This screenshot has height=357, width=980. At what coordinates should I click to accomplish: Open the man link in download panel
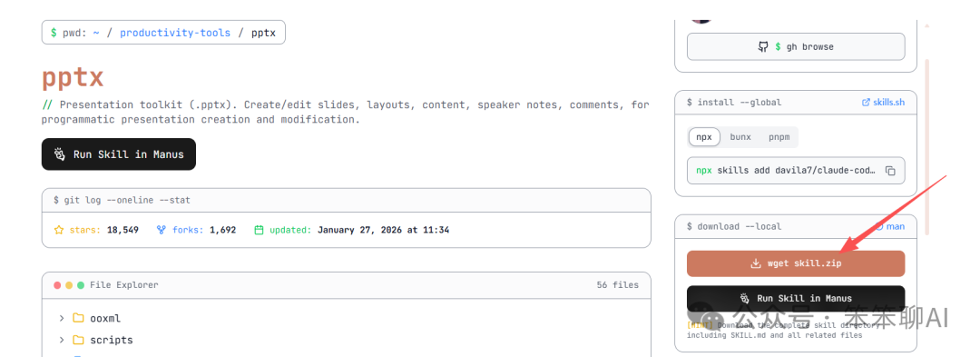click(890, 226)
